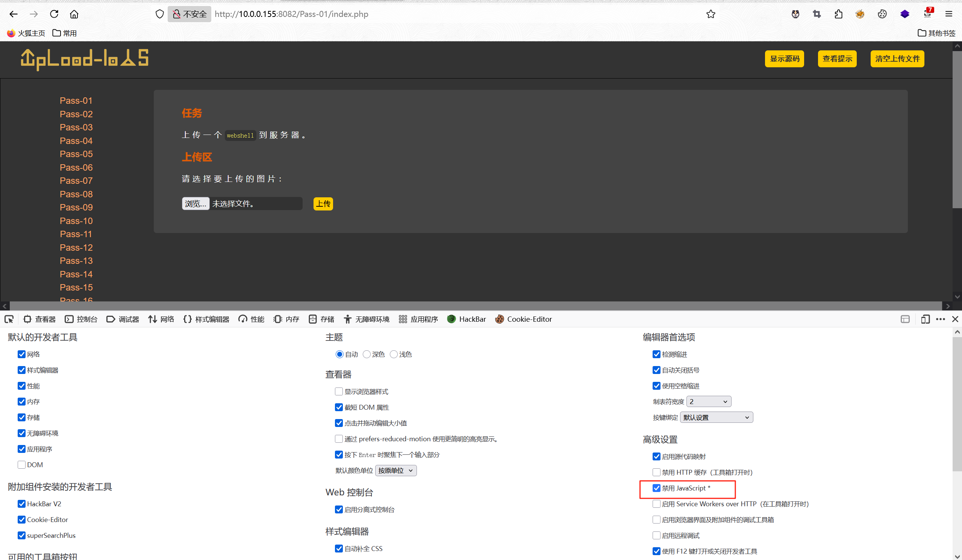Open the devtools three-dots options menu
Image resolution: width=962 pixels, height=560 pixels.
pos(940,319)
